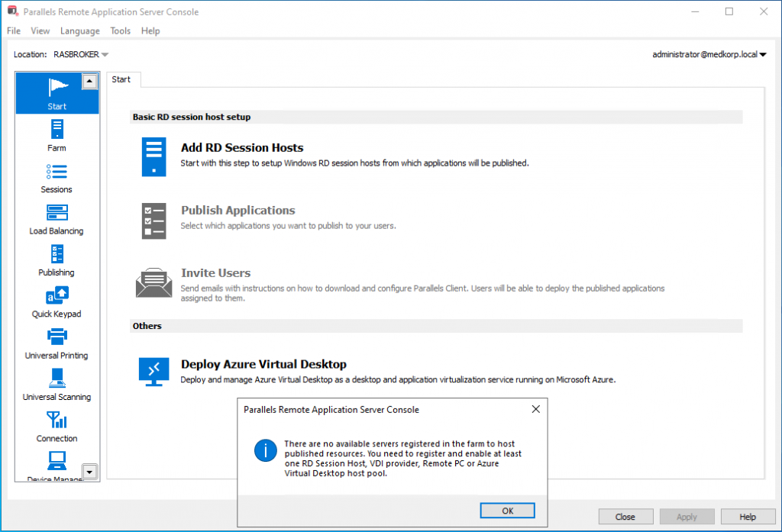
Task: Open the Device Manager computer icon
Action: coord(57,460)
